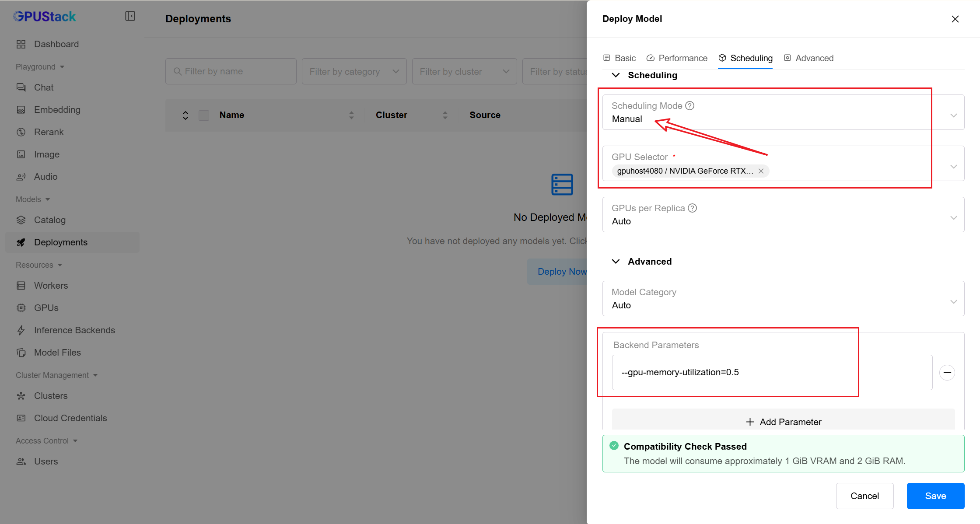Click the Add Parameter button
Image resolution: width=980 pixels, height=524 pixels.
click(783, 422)
